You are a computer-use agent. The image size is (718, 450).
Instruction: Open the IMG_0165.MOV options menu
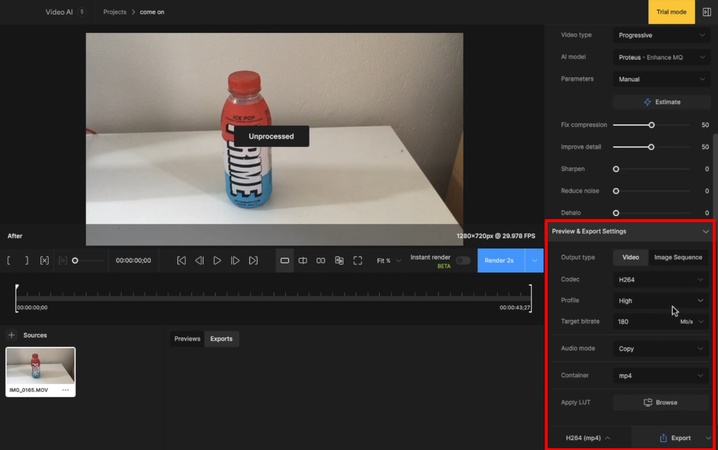pos(65,390)
